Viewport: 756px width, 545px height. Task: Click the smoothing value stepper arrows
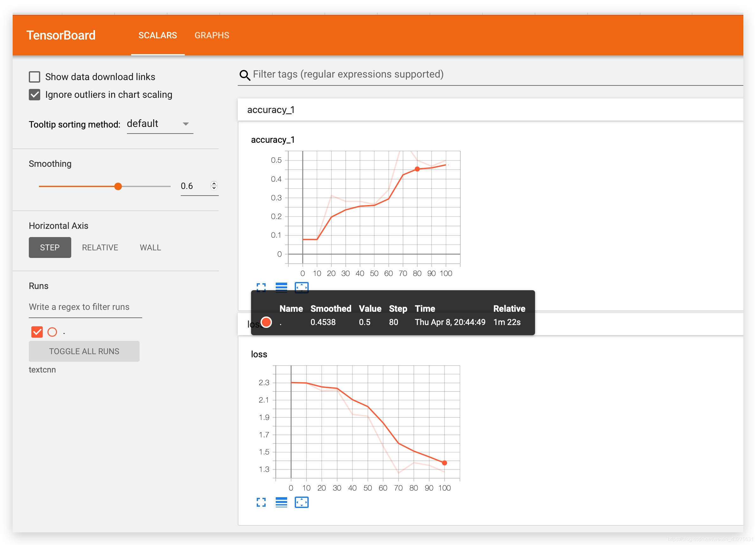pos(214,186)
